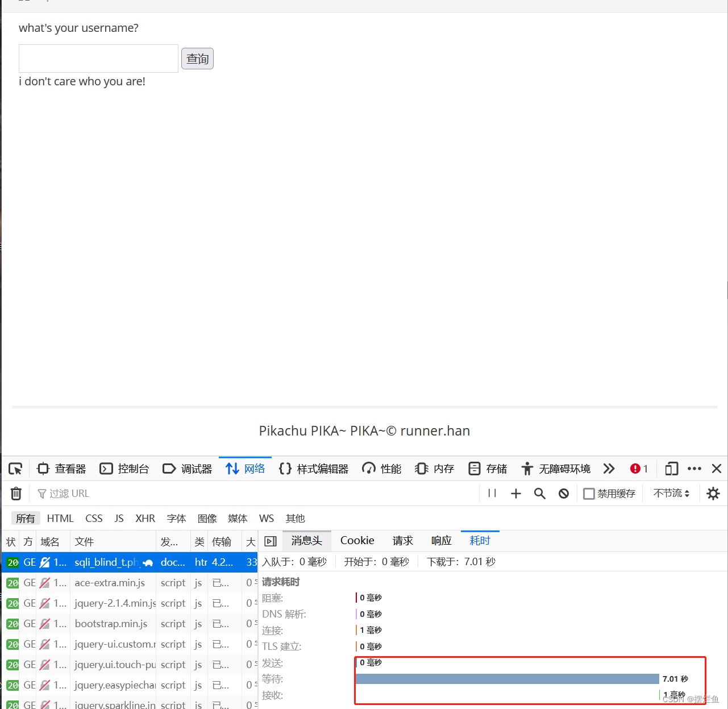
Task: Filter requests by 图像 images
Action: pos(207,519)
